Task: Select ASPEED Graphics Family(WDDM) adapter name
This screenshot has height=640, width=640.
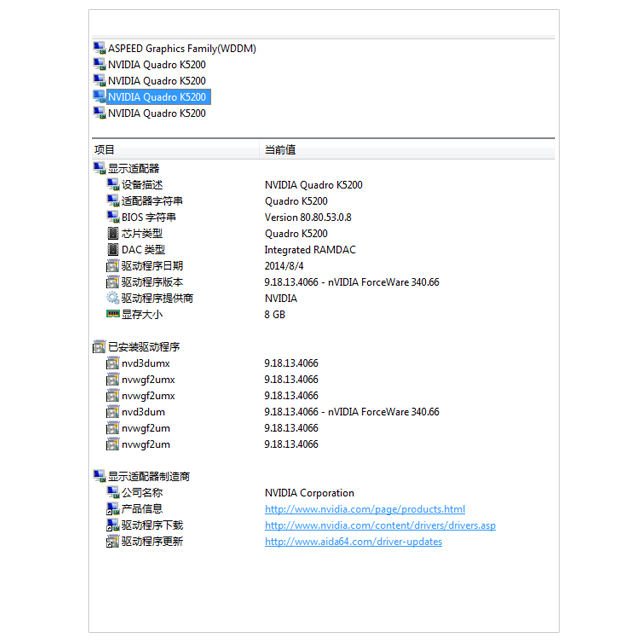Action: click(x=182, y=48)
